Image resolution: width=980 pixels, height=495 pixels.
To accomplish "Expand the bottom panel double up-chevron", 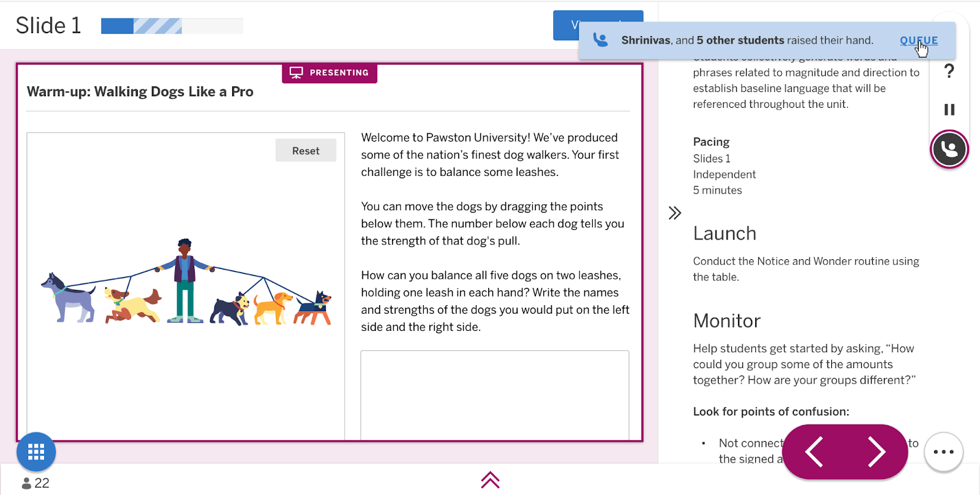I will point(491,480).
